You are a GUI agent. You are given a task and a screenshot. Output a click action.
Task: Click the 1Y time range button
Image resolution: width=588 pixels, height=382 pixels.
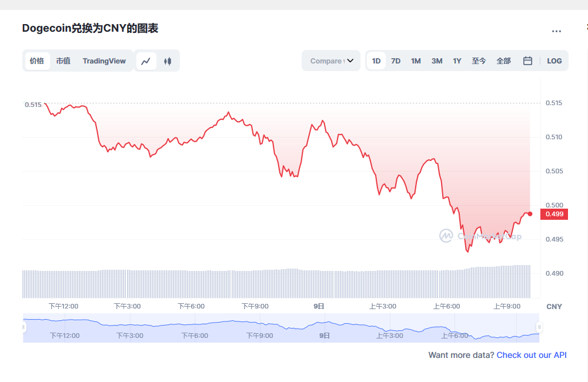457,61
